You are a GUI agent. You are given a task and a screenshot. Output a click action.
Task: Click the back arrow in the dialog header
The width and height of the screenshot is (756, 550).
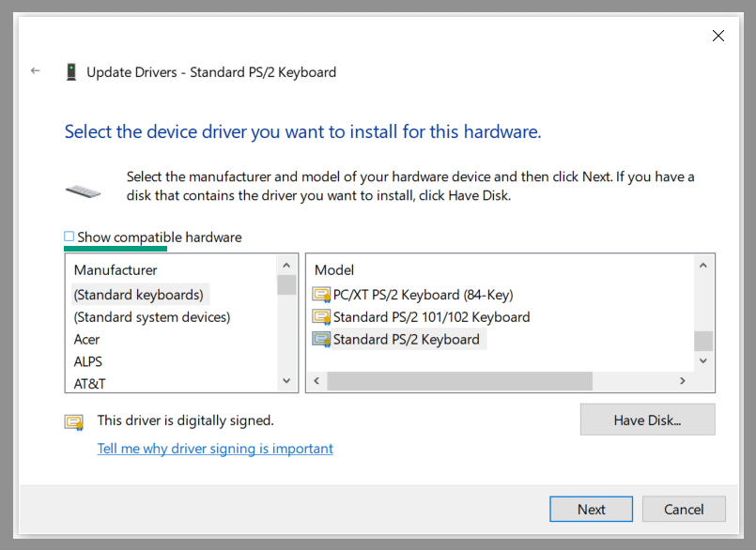point(35,70)
